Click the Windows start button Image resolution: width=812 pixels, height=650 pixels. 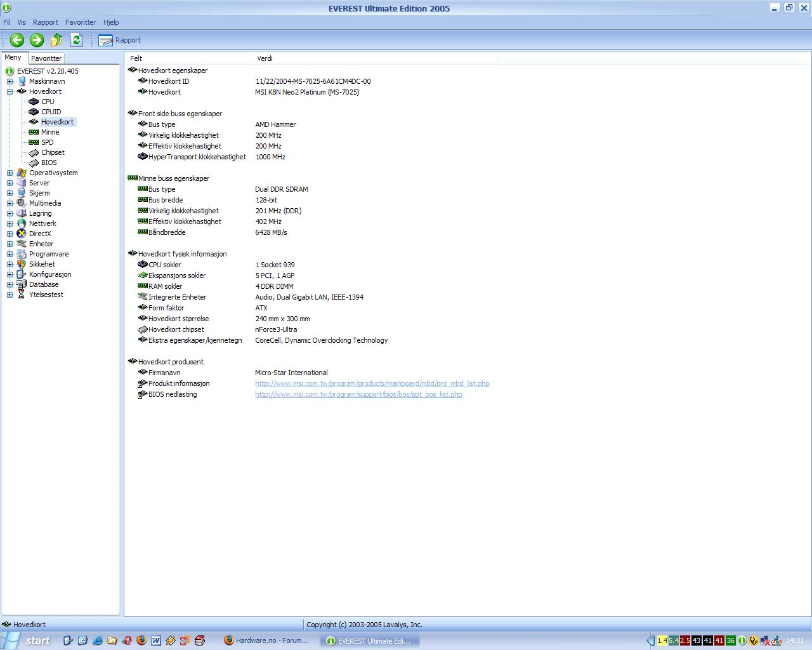click(x=27, y=640)
